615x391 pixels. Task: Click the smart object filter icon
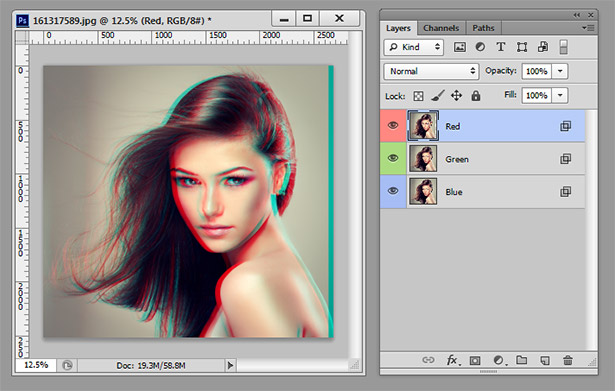coord(543,47)
